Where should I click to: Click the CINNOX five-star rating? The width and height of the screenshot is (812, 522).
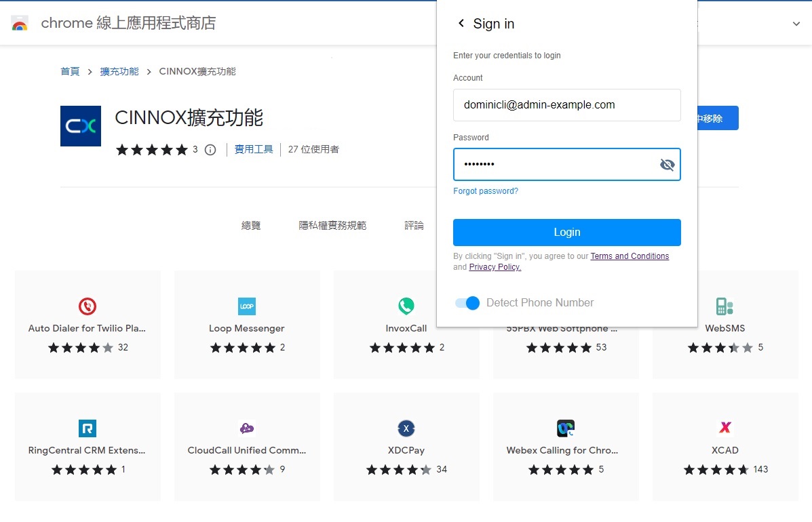152,150
